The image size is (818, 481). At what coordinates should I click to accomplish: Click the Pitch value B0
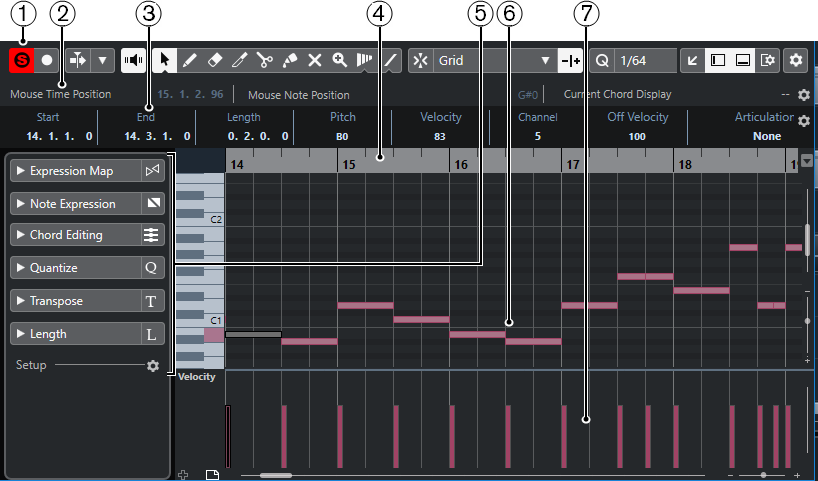pyautogui.click(x=342, y=136)
